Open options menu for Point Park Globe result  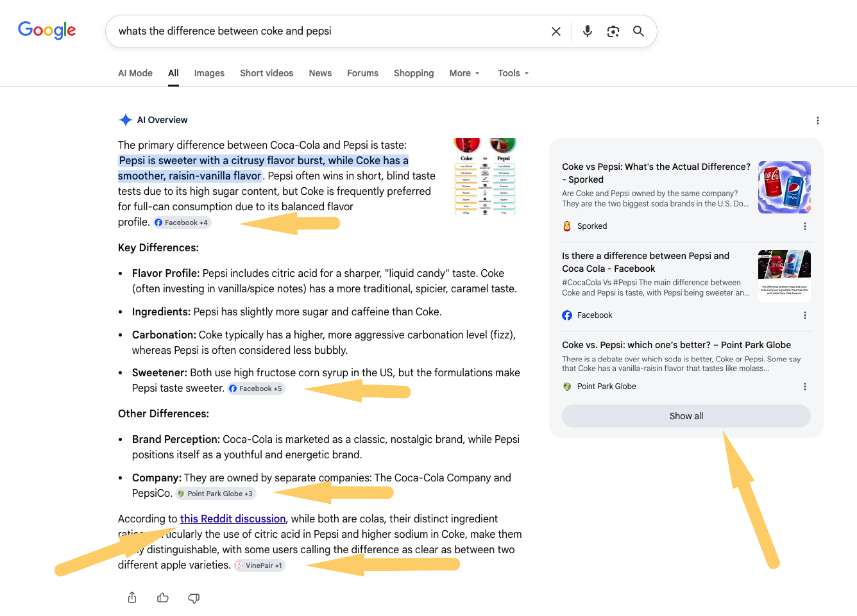tap(805, 387)
